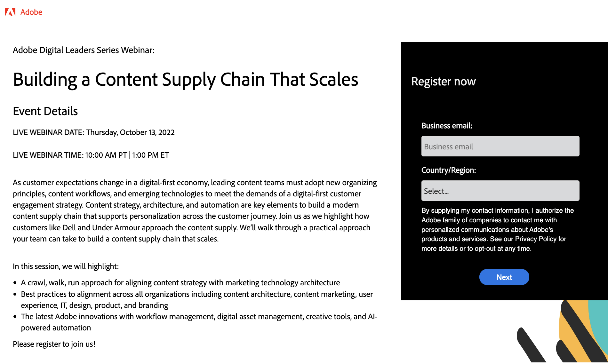Screen dimensions: 608x364
Task: Click the Event Details heading
Action: tap(45, 111)
